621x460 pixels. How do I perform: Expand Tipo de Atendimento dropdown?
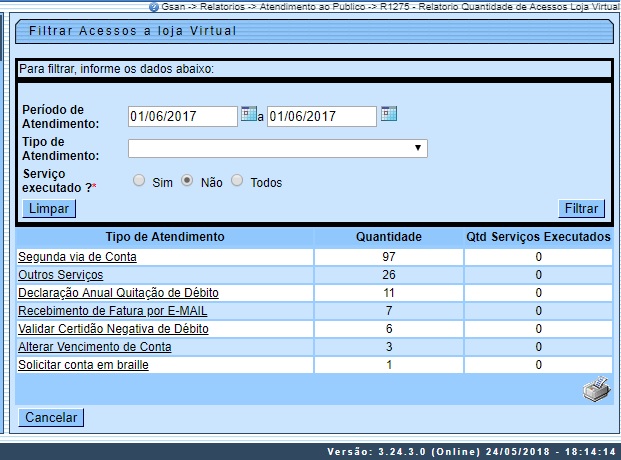coord(277,149)
